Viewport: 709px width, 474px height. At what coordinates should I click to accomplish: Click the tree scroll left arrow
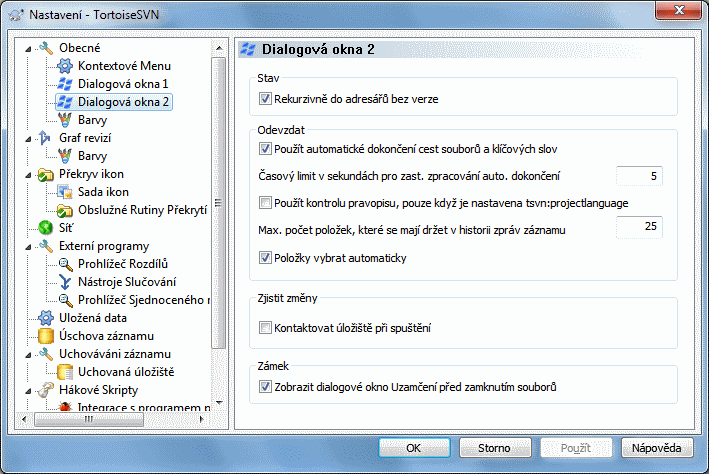coord(24,419)
